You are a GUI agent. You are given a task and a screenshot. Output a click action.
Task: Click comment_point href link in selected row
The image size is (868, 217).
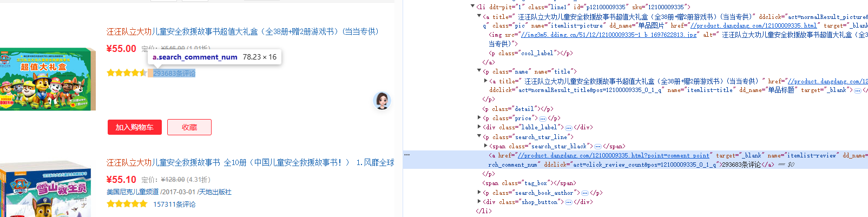click(x=614, y=155)
